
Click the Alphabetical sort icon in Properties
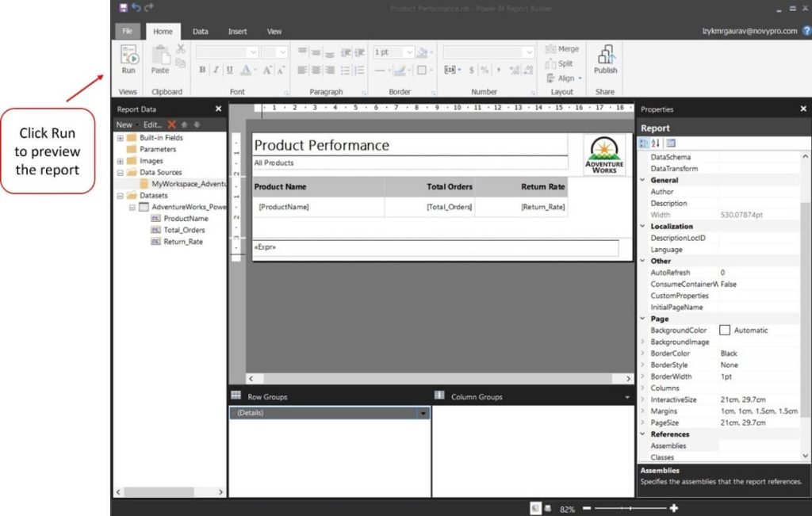pos(656,143)
